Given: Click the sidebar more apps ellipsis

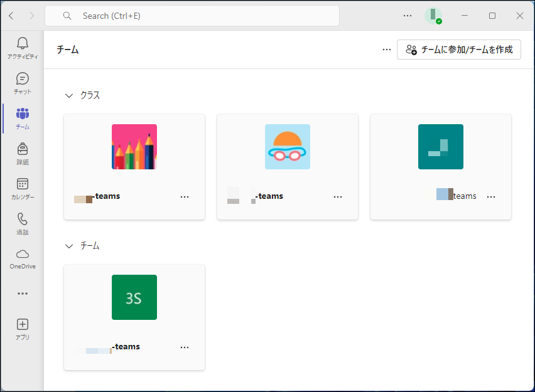Looking at the screenshot, I should click(23, 293).
